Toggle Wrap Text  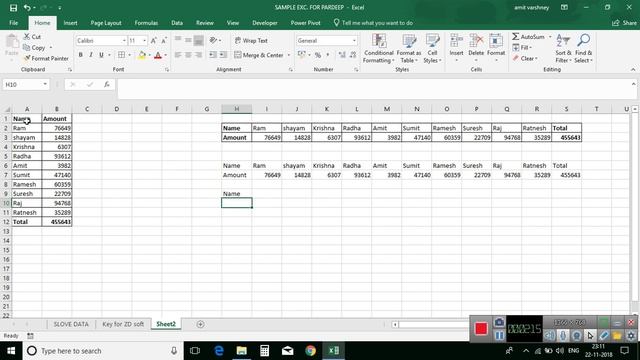[x=251, y=40]
